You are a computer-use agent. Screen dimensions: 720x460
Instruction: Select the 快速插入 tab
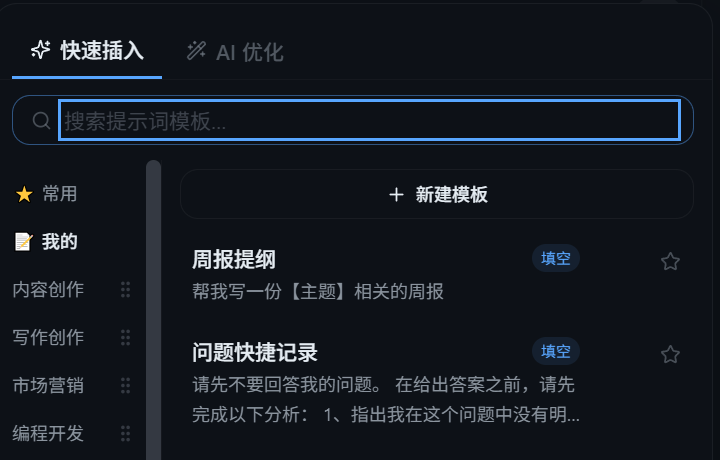coord(87,50)
